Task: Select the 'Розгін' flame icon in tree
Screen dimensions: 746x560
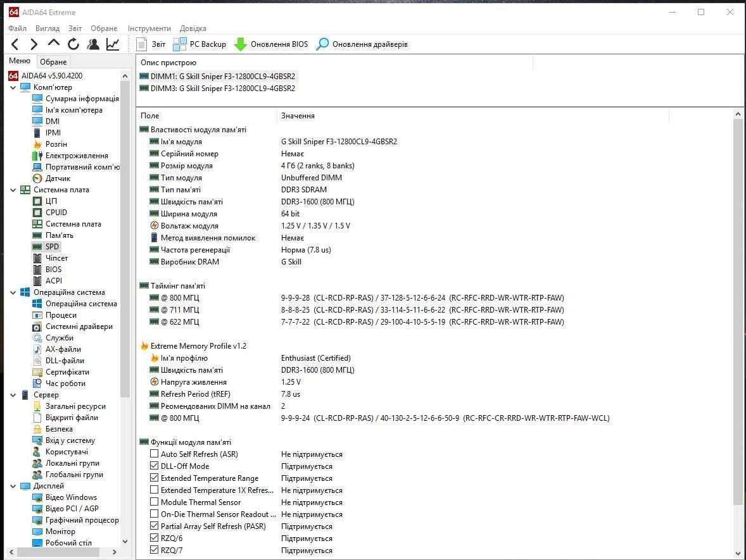Action: (37, 144)
